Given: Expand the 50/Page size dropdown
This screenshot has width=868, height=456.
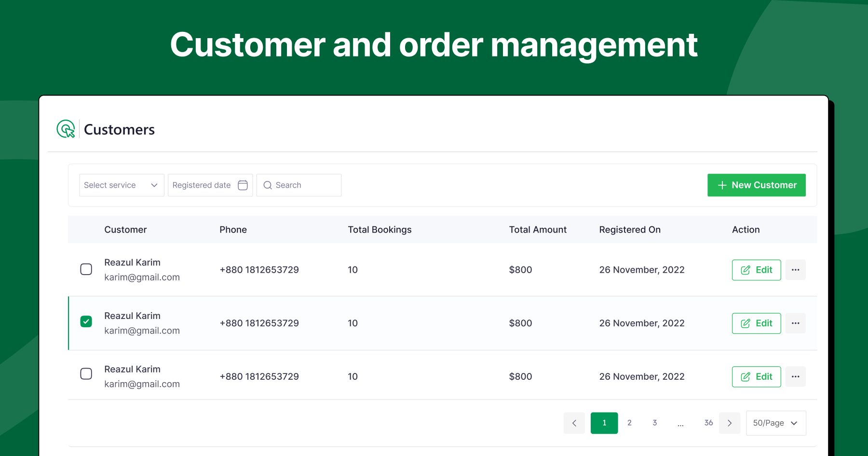Looking at the screenshot, I should coord(776,423).
